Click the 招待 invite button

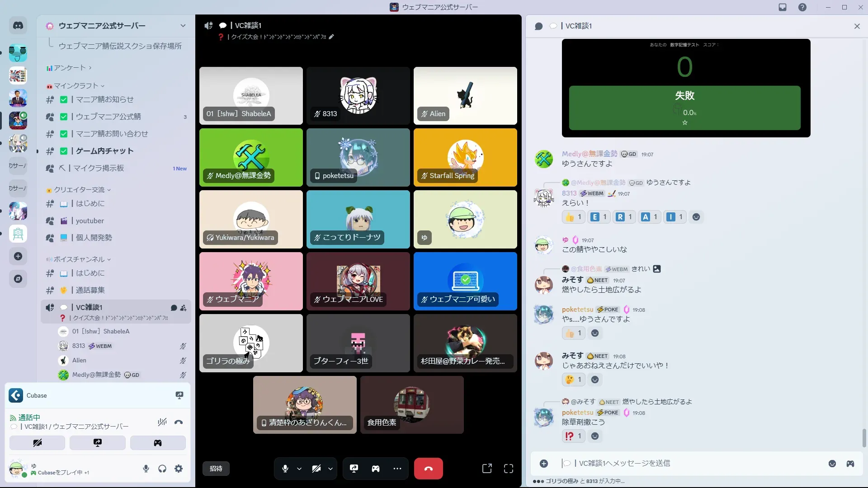click(x=216, y=469)
